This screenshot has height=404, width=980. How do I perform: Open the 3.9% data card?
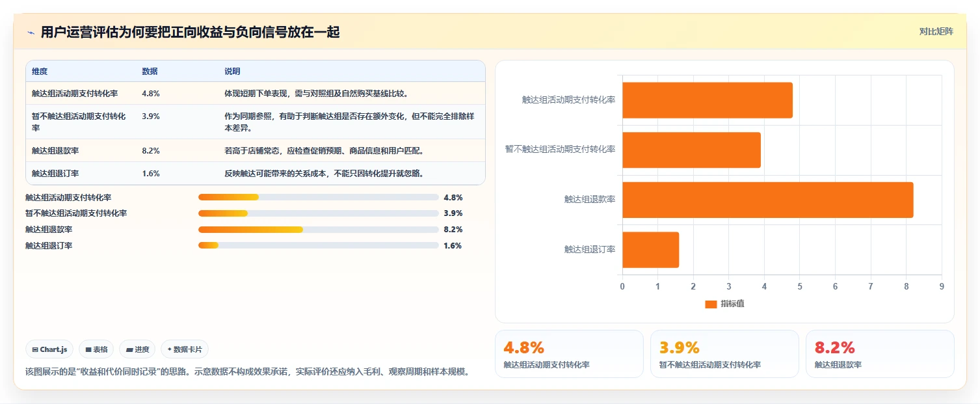tap(724, 354)
